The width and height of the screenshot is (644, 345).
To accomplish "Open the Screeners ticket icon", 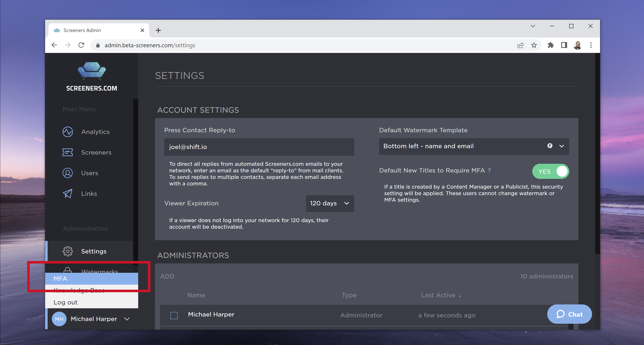I will [67, 152].
